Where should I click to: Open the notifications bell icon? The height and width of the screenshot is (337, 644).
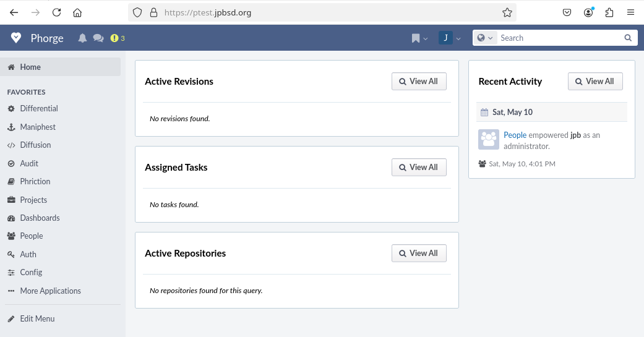pos(82,38)
